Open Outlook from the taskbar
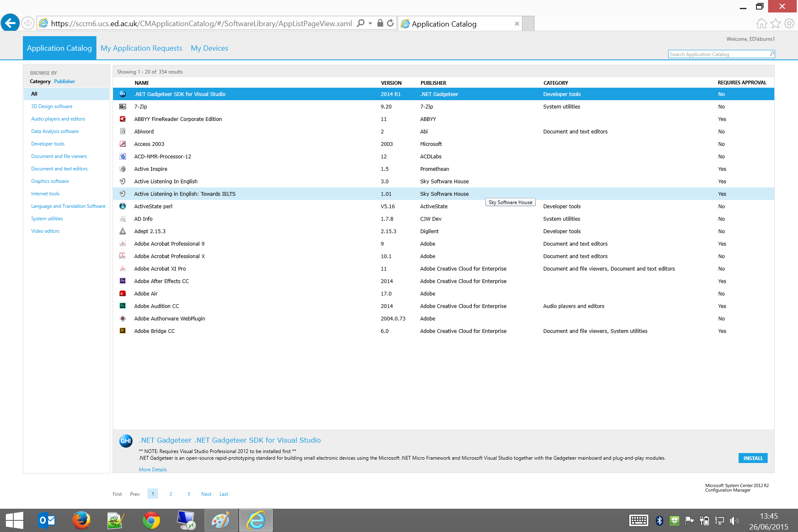 click(x=47, y=520)
